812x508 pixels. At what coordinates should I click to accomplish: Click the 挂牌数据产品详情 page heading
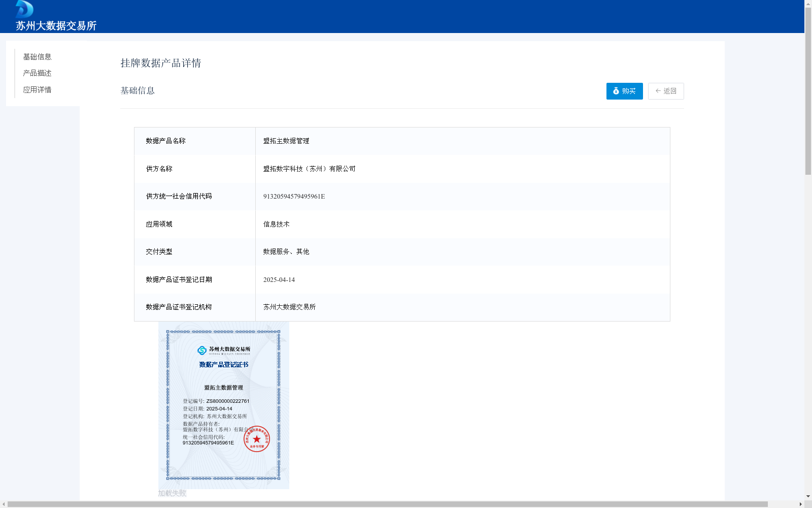(x=161, y=63)
